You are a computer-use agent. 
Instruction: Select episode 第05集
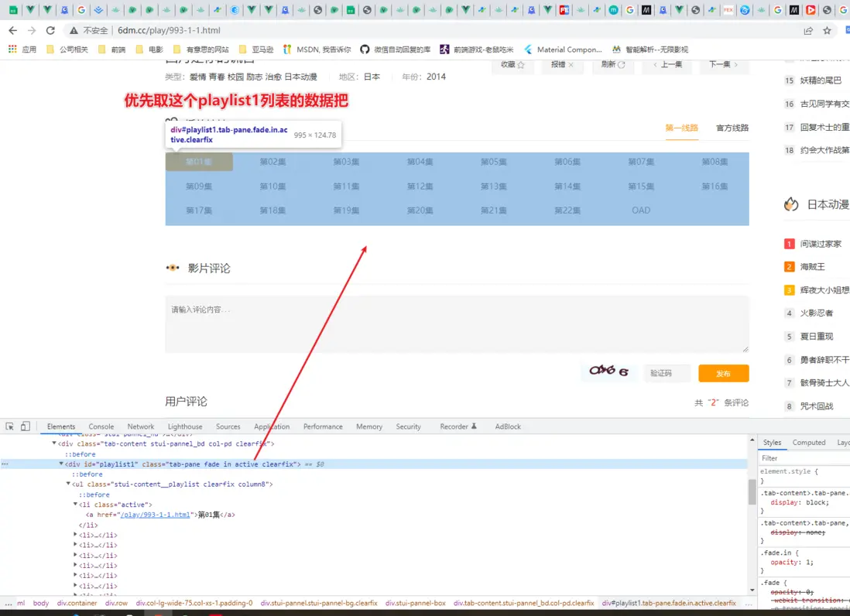coord(493,162)
